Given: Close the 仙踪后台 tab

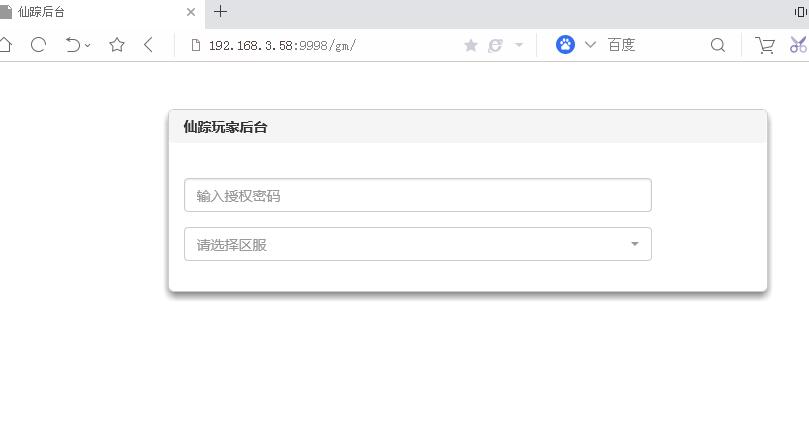Looking at the screenshot, I should [191, 12].
